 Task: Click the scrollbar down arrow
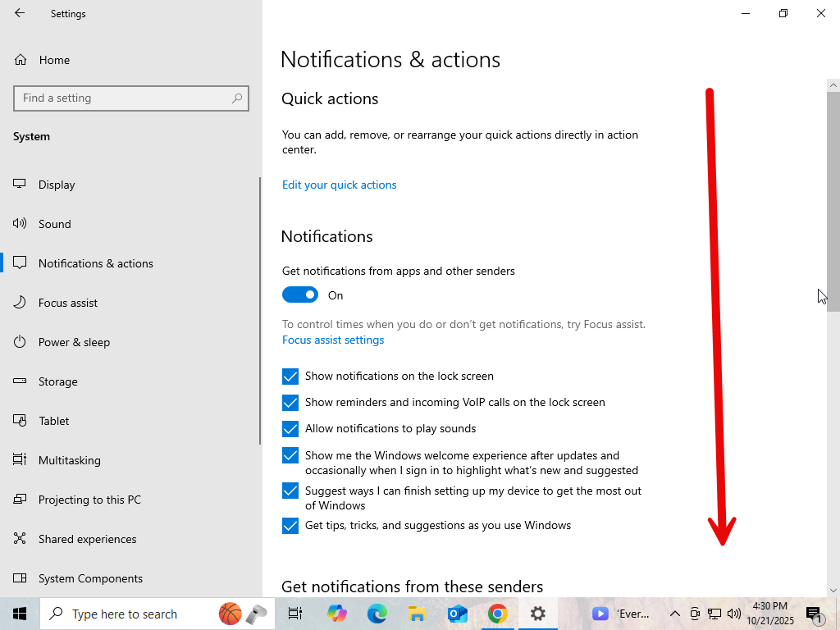[x=833, y=590]
